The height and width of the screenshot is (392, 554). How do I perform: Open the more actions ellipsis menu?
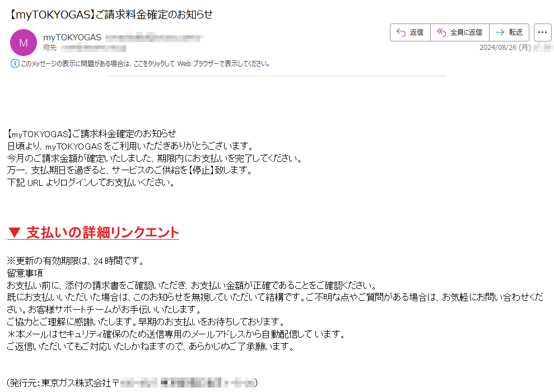pos(542,32)
